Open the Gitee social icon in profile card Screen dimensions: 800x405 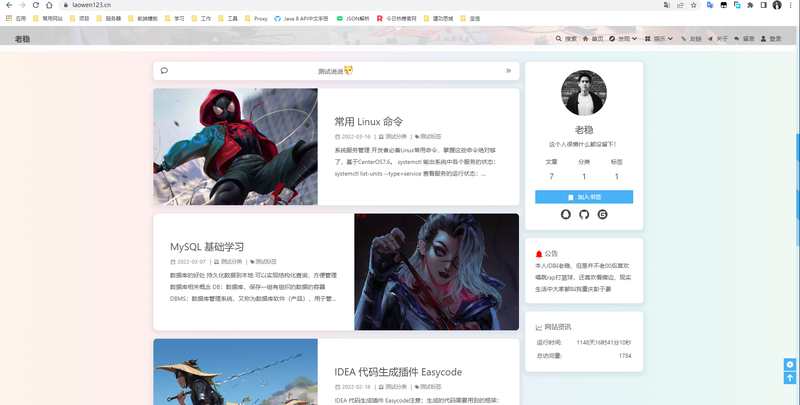coord(603,214)
